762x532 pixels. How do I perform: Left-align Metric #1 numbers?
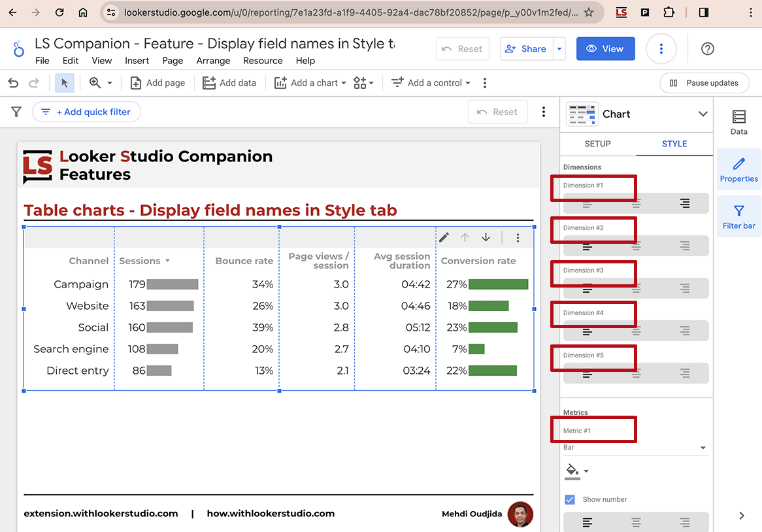pyautogui.click(x=587, y=523)
